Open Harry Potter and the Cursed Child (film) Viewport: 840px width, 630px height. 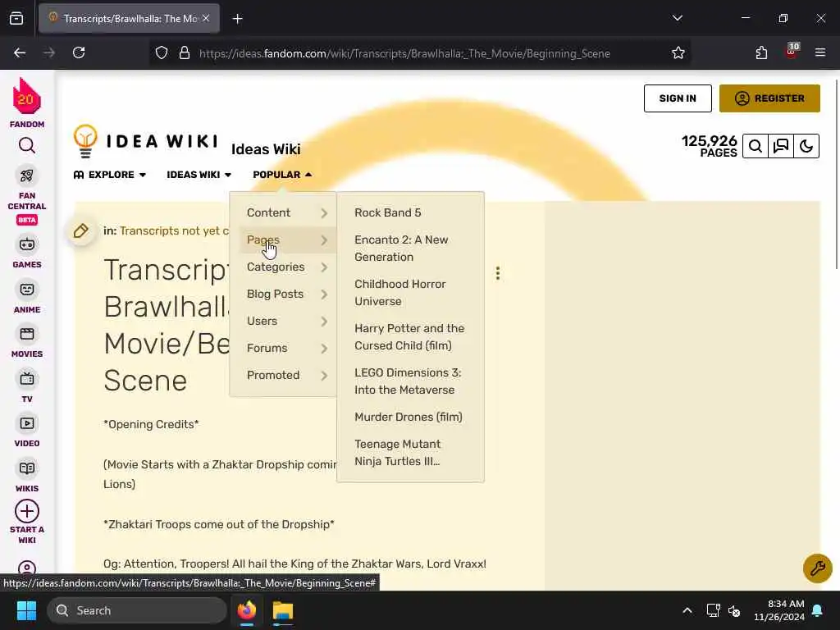409,337
